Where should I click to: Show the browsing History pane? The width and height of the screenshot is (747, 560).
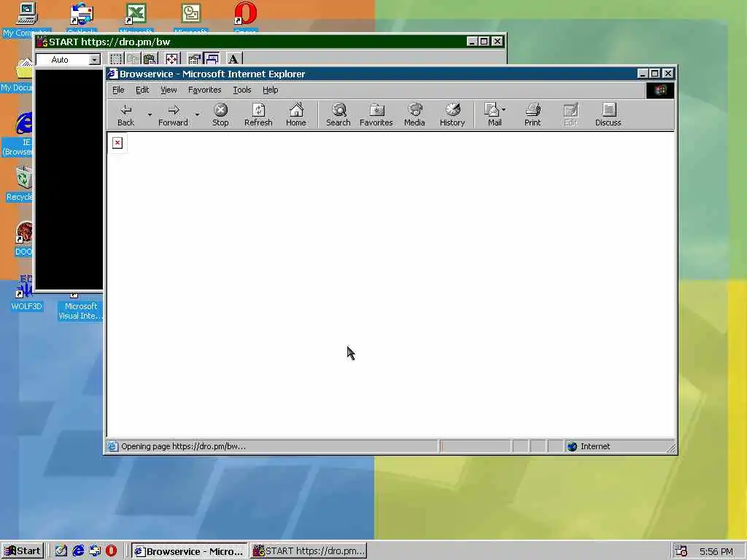pyautogui.click(x=452, y=114)
